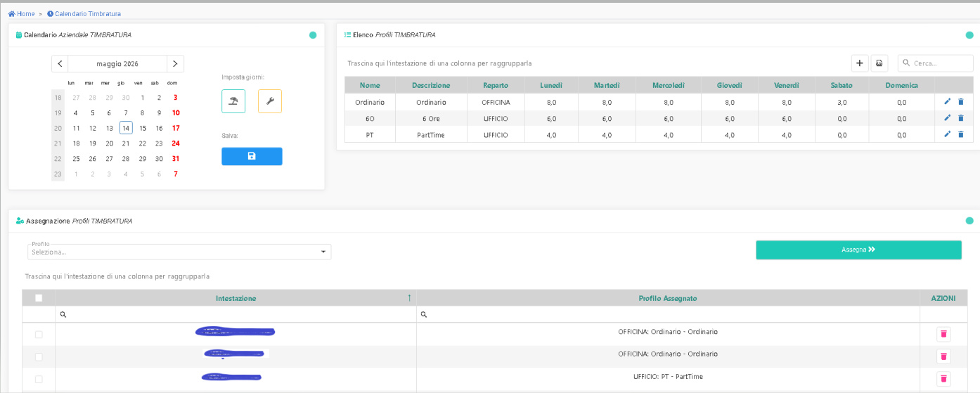Open the Home breadcrumb link
The height and width of the screenshot is (393, 980).
coord(21,13)
